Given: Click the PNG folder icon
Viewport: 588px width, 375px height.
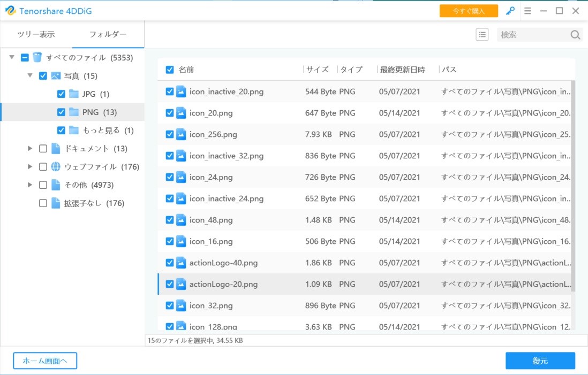Looking at the screenshot, I should tap(74, 112).
